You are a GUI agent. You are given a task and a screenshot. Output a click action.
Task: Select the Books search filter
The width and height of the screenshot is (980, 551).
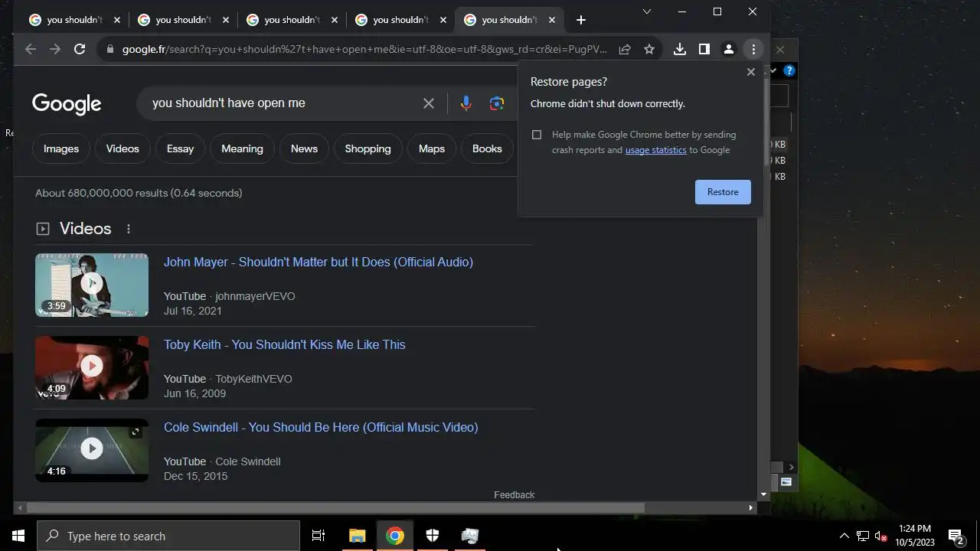[487, 148]
